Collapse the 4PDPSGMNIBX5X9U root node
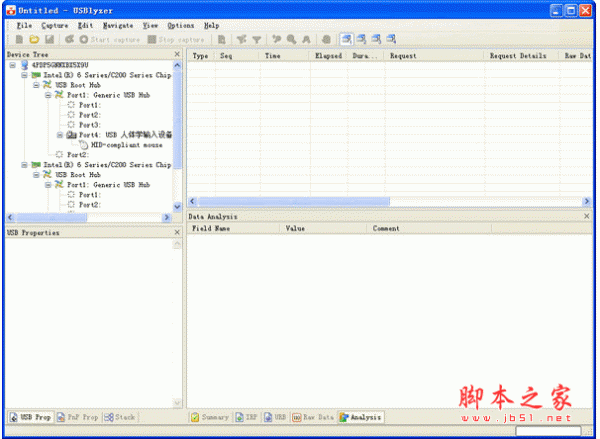The width and height of the screenshot is (600, 439). click(x=13, y=65)
